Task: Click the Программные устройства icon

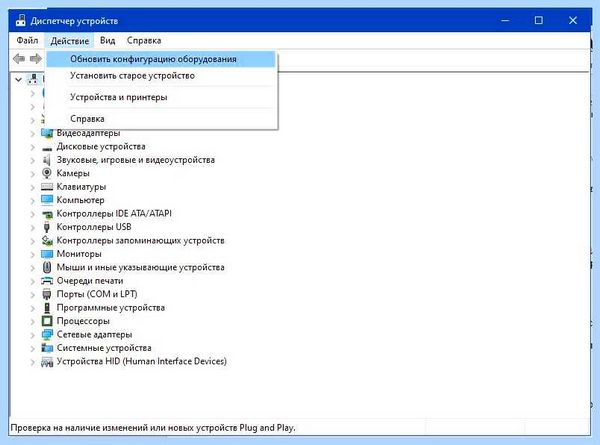Action: pos(47,308)
